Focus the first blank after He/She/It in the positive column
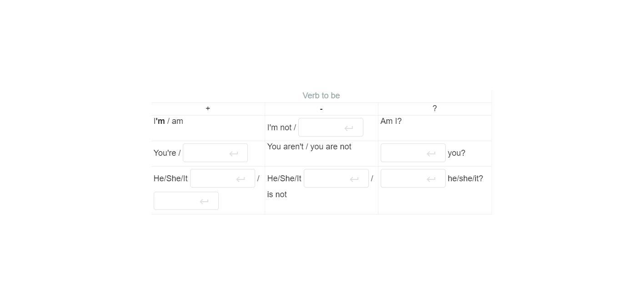Screen dimensions: 644x306 click(213, 178)
